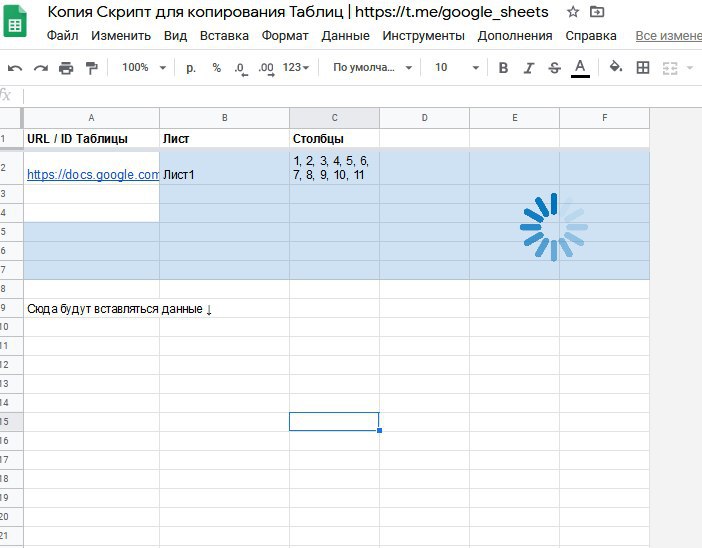
Task: Click the document title to rename
Action: pos(298,12)
